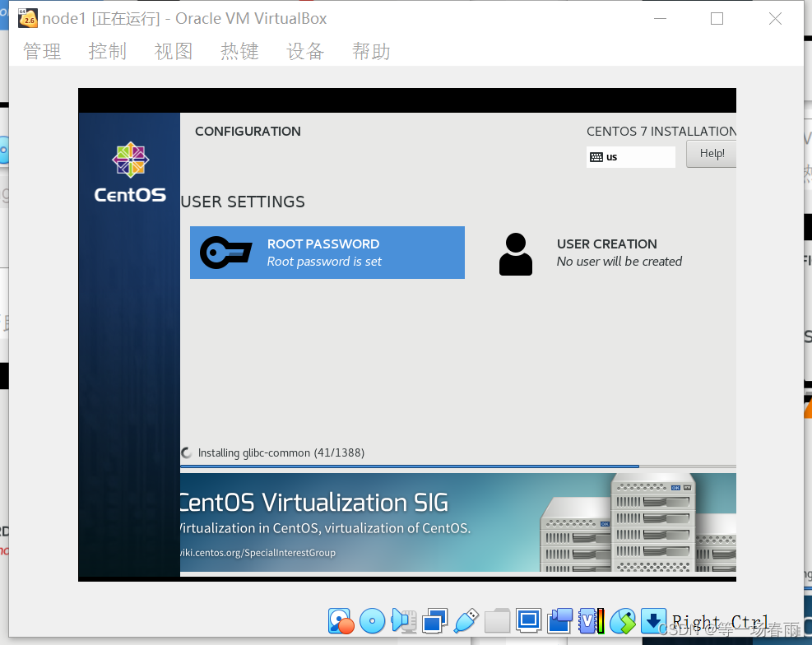
Task: Click the audio status icon
Action: pos(404,620)
